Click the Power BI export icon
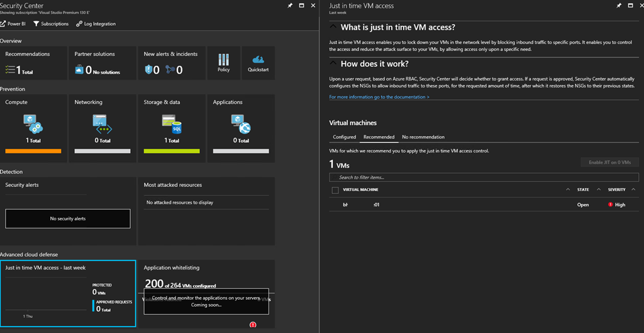Image resolution: width=644 pixels, height=333 pixels. point(3,24)
